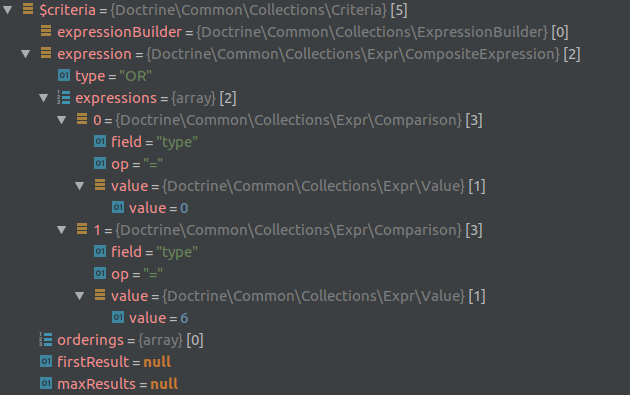Click object icon of value in element 0
Viewport: 630px width, 395px height.
pos(100,185)
